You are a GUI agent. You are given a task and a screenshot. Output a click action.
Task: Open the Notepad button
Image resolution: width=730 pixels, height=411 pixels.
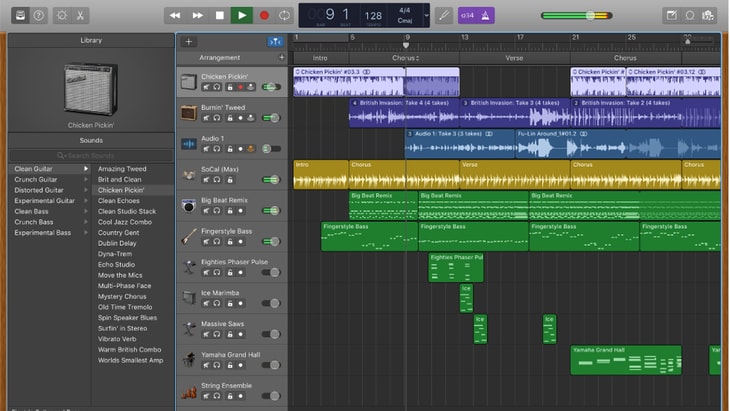coord(671,15)
